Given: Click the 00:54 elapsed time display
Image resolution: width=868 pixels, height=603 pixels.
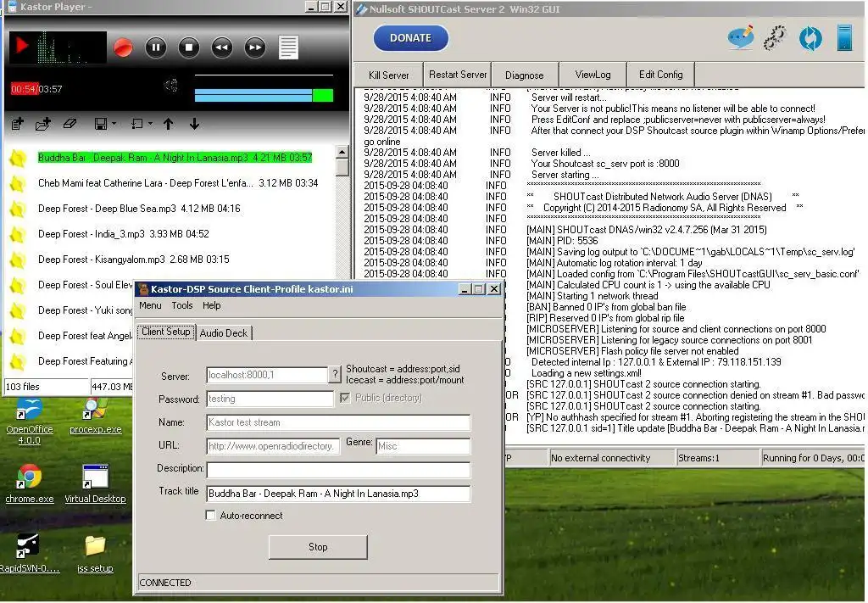Looking at the screenshot, I should click(24, 89).
